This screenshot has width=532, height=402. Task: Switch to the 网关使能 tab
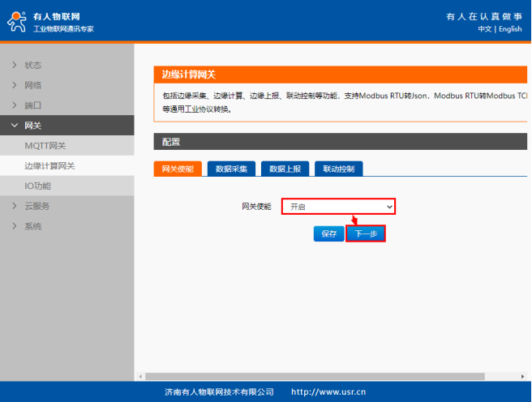point(177,169)
